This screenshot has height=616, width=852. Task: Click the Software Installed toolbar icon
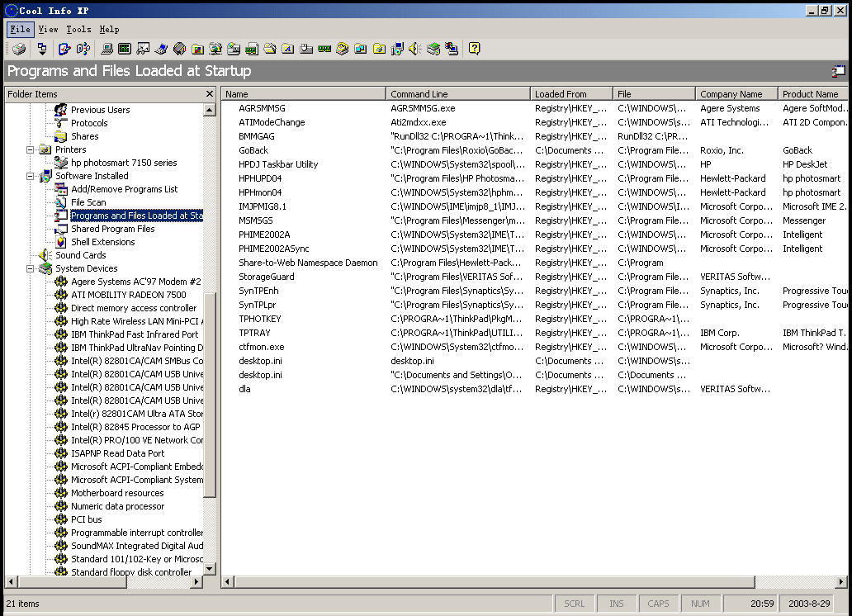click(397, 49)
